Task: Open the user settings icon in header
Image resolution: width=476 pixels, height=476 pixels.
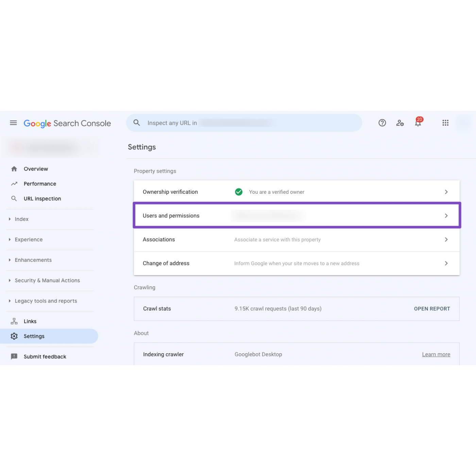Action: [400, 123]
